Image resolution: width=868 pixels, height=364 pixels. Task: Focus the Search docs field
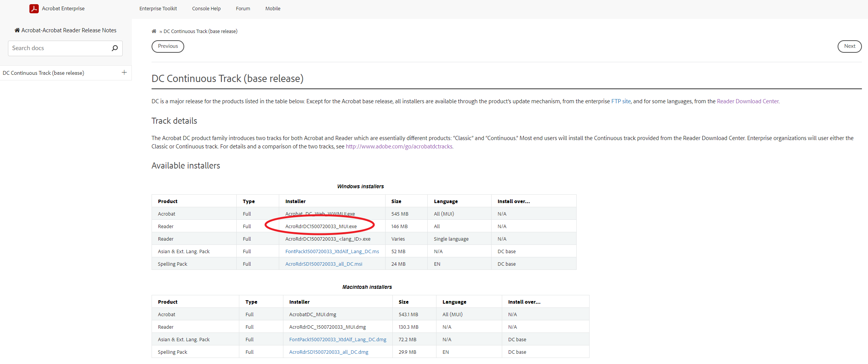[59, 48]
